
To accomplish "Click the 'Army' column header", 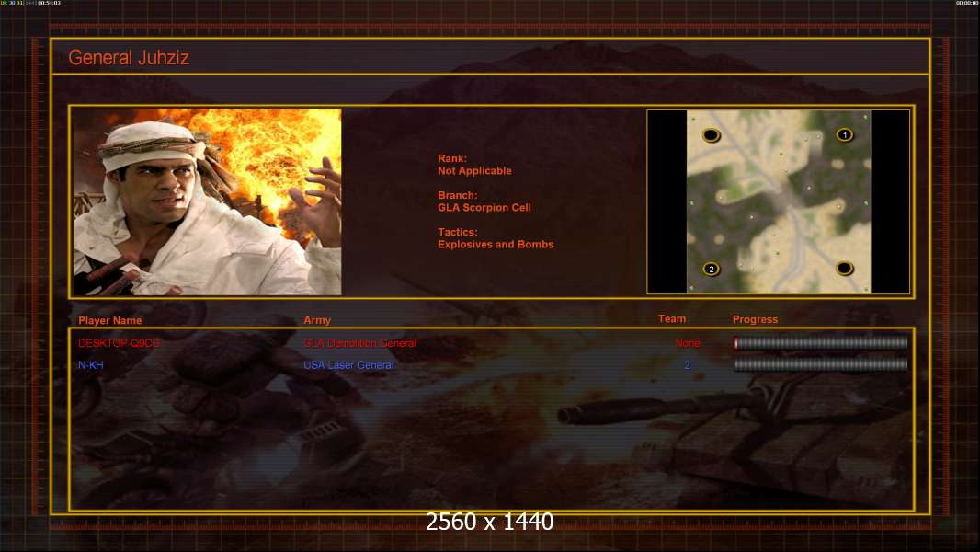I will click(x=317, y=320).
